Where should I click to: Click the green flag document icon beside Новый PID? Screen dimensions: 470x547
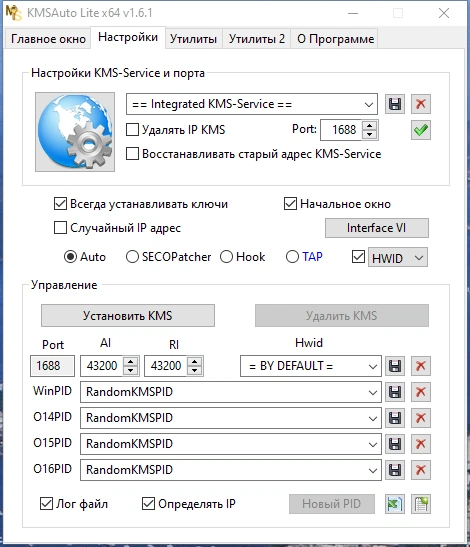point(395,504)
